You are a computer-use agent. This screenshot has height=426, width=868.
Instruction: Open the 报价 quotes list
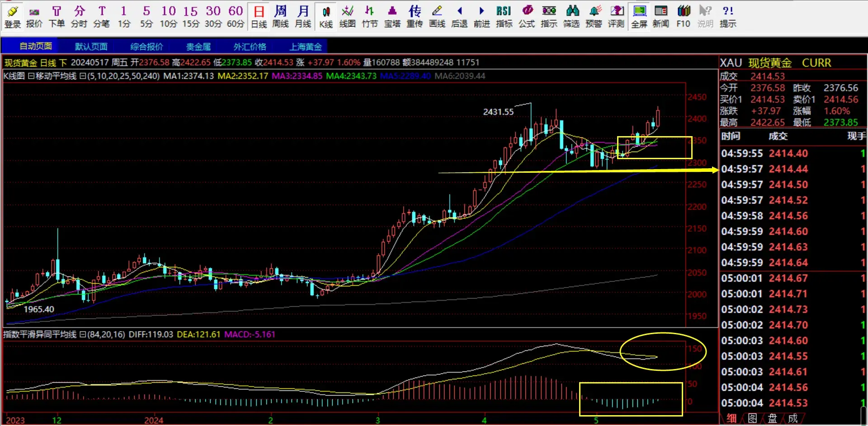point(34,16)
